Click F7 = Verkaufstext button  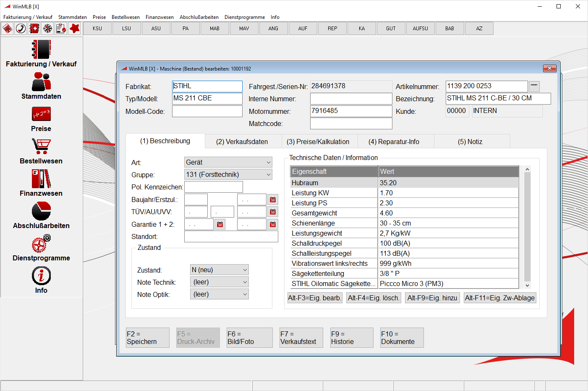point(301,338)
